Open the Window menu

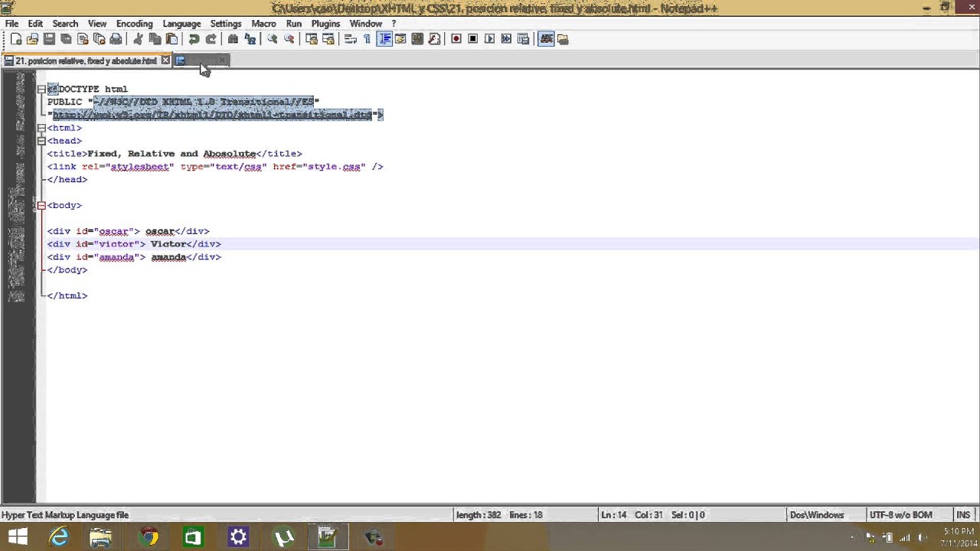pos(365,24)
